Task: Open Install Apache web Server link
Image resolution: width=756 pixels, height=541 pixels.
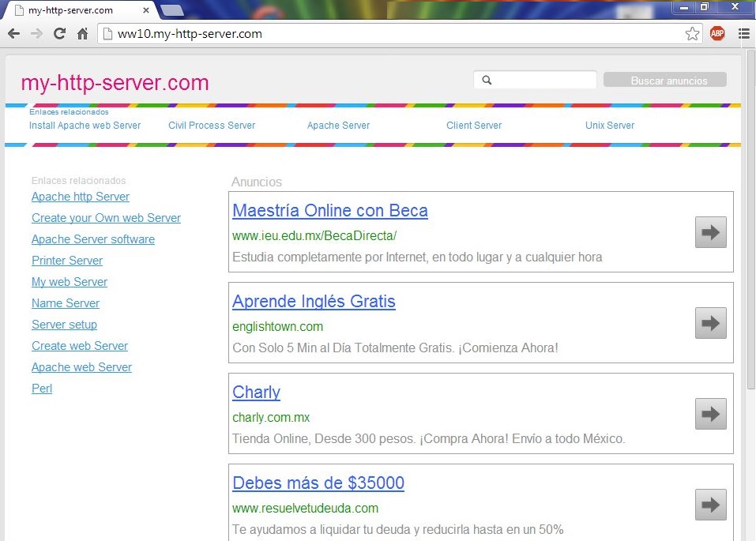Action: coord(85,126)
